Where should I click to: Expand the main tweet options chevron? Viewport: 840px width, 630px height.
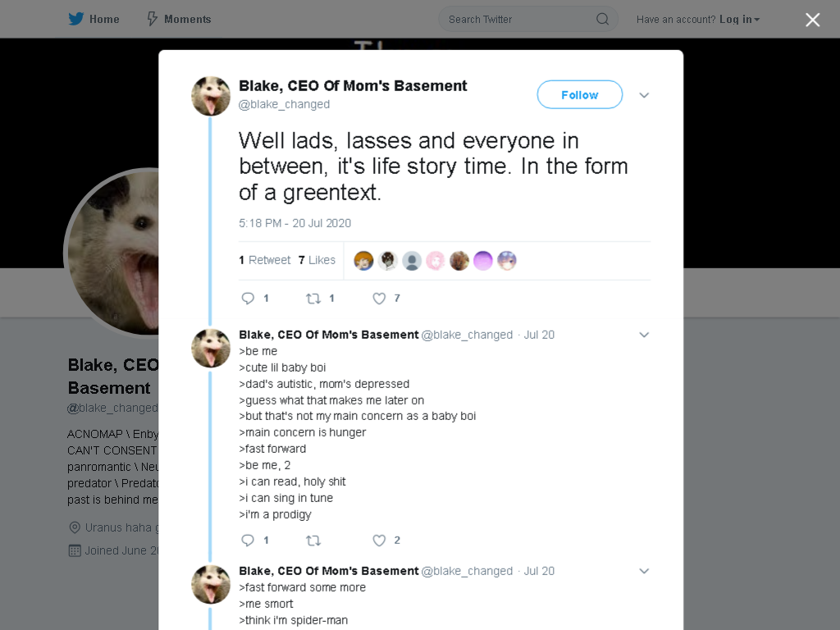click(644, 95)
